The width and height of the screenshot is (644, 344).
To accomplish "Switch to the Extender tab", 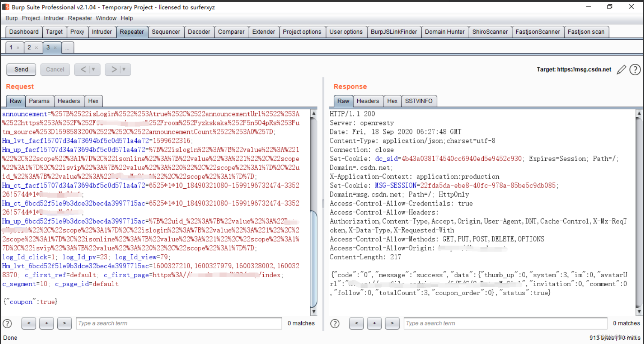I will (x=264, y=32).
